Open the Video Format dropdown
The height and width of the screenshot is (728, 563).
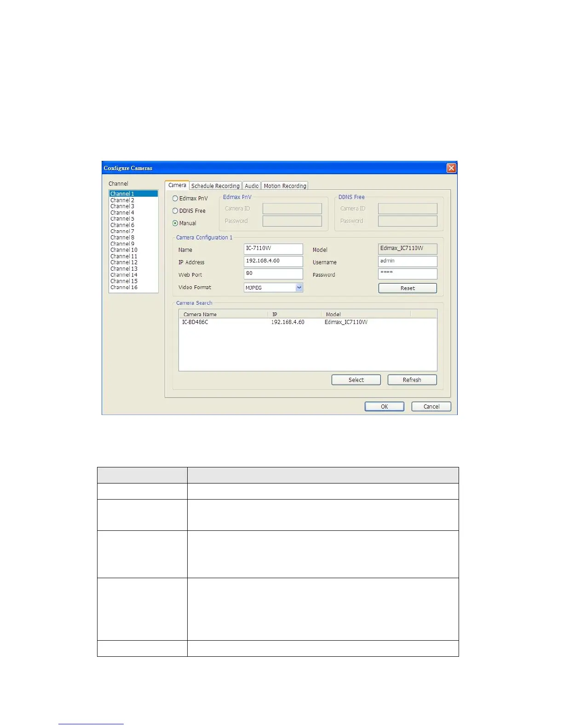pyautogui.click(x=299, y=287)
